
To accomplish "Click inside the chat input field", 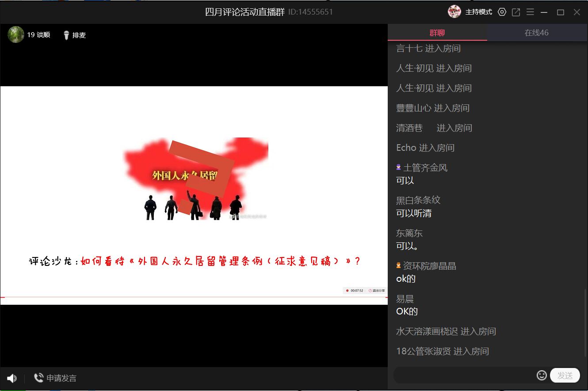I will (464, 375).
